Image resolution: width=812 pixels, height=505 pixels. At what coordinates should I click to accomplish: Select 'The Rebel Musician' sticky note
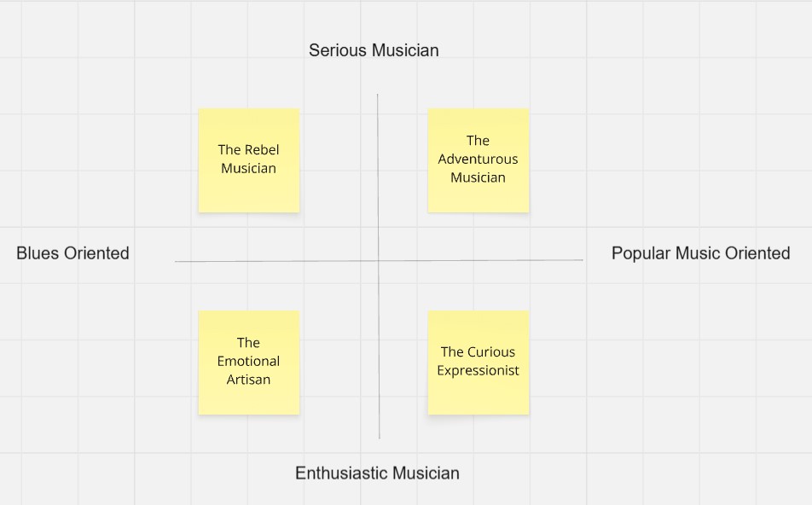click(248, 160)
